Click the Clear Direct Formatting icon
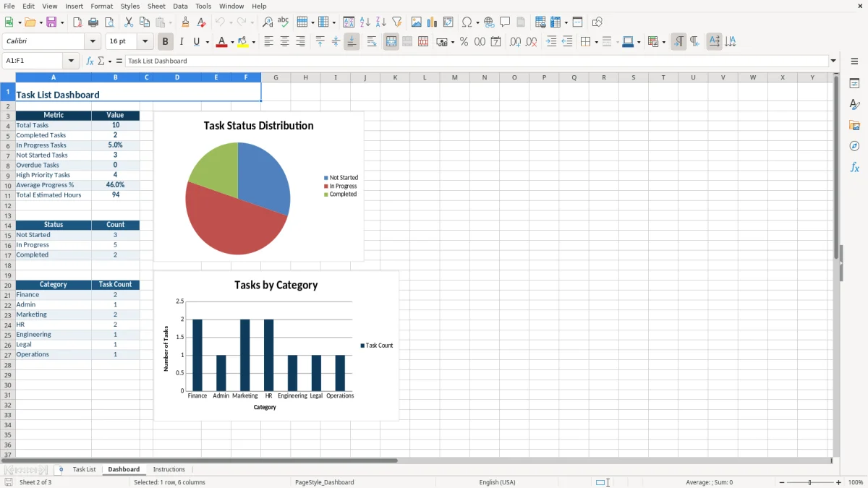 202,22
